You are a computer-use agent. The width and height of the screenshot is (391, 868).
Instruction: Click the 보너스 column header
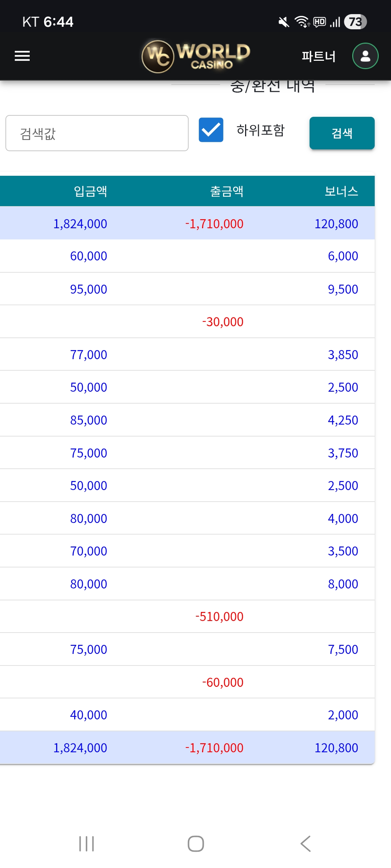pyautogui.click(x=341, y=191)
